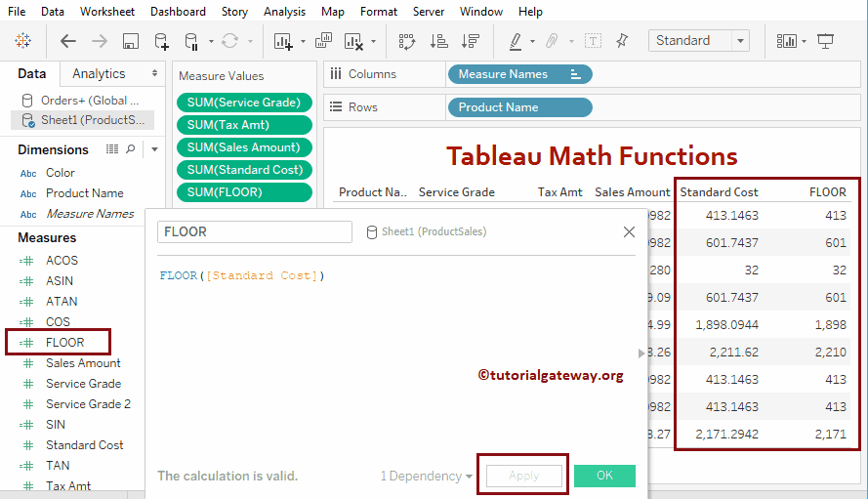This screenshot has height=499, width=868.
Task: Open the highlight dropdown arrow
Action: click(532, 42)
